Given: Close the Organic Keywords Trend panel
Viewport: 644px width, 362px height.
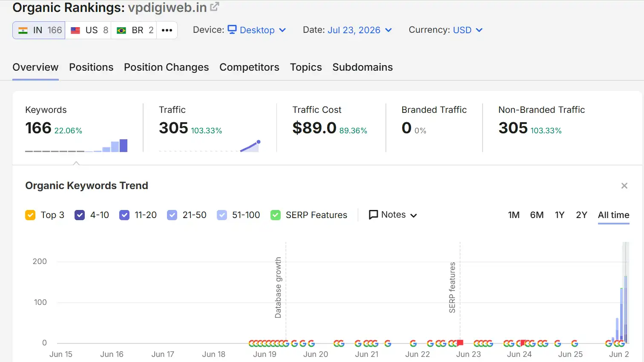Looking at the screenshot, I should pyautogui.click(x=624, y=186).
